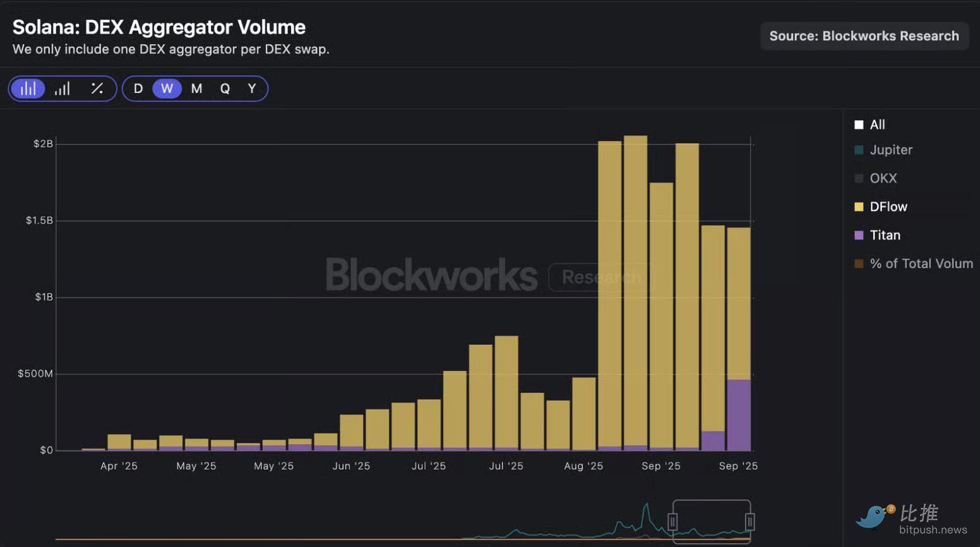Hide the DFlow series via legend

tap(881, 207)
